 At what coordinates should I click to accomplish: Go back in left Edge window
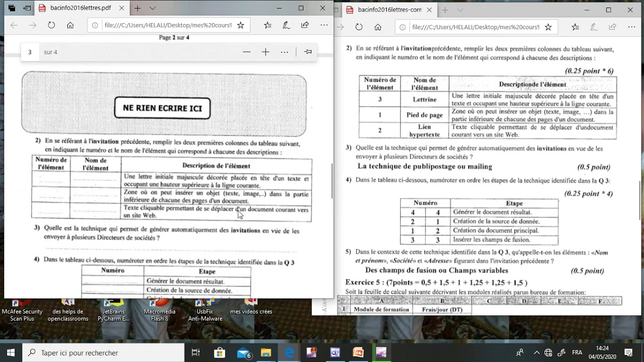click(14, 25)
